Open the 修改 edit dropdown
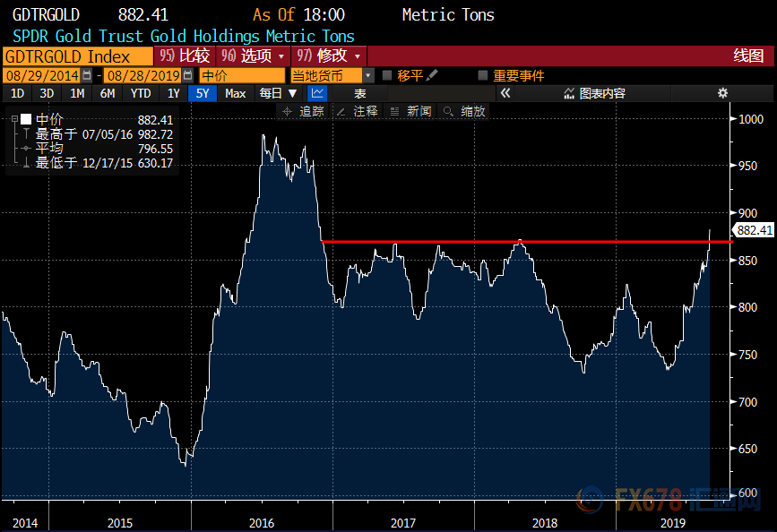The height and width of the screenshot is (532, 777). point(329,56)
